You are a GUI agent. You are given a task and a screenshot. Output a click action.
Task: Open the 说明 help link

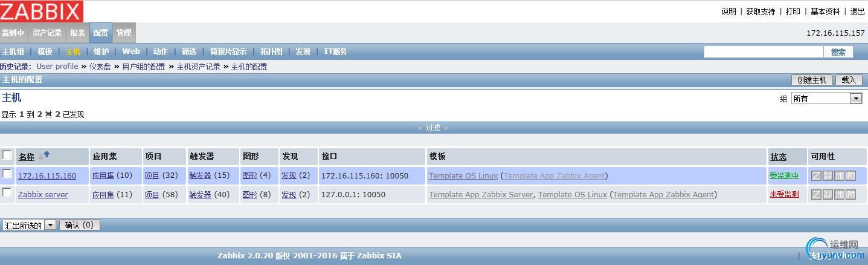pyautogui.click(x=729, y=11)
